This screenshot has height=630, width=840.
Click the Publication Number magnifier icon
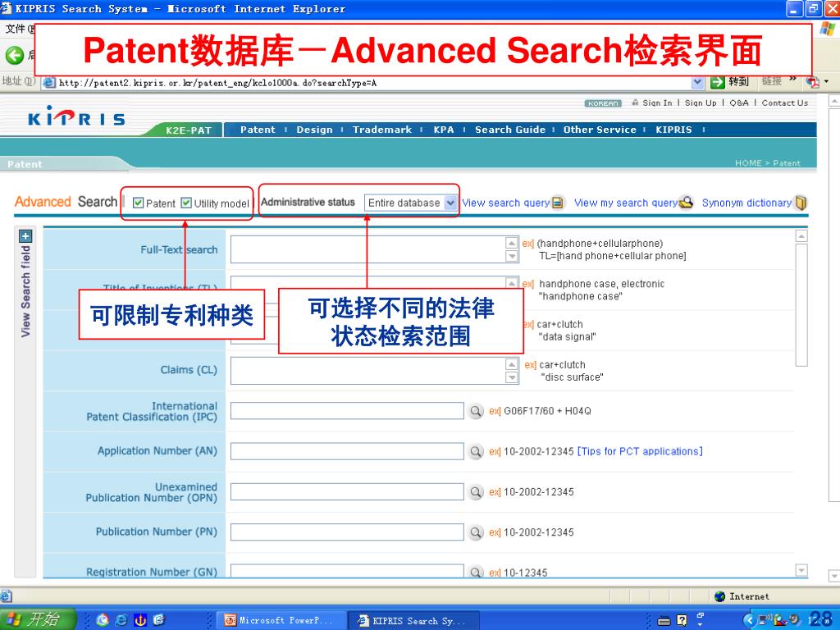tap(476, 532)
